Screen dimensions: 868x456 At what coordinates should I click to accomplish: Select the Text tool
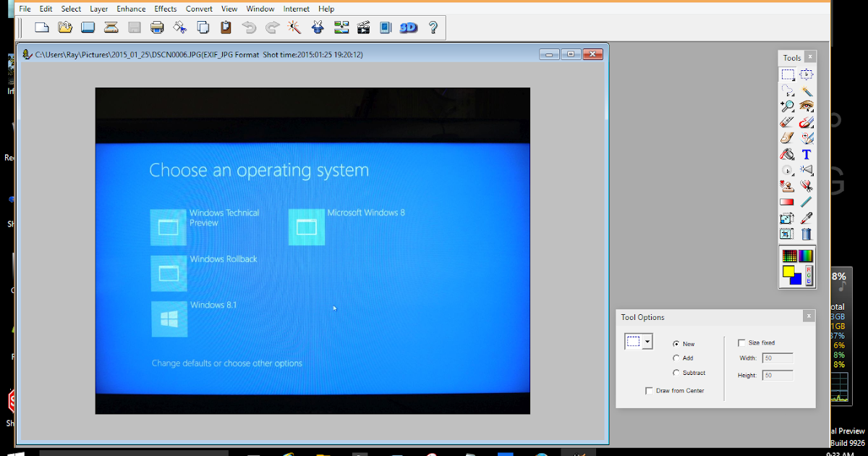pyautogui.click(x=807, y=154)
